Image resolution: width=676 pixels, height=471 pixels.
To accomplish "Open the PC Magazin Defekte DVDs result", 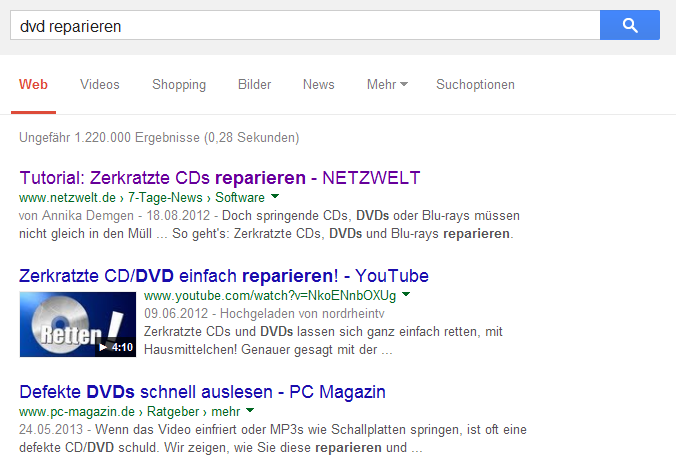I will point(202,391).
